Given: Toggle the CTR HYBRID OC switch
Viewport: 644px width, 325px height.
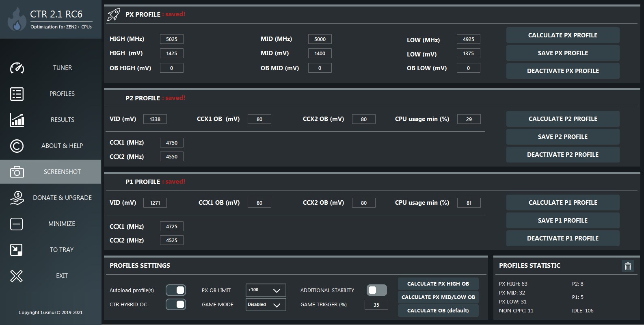Looking at the screenshot, I should (x=176, y=304).
